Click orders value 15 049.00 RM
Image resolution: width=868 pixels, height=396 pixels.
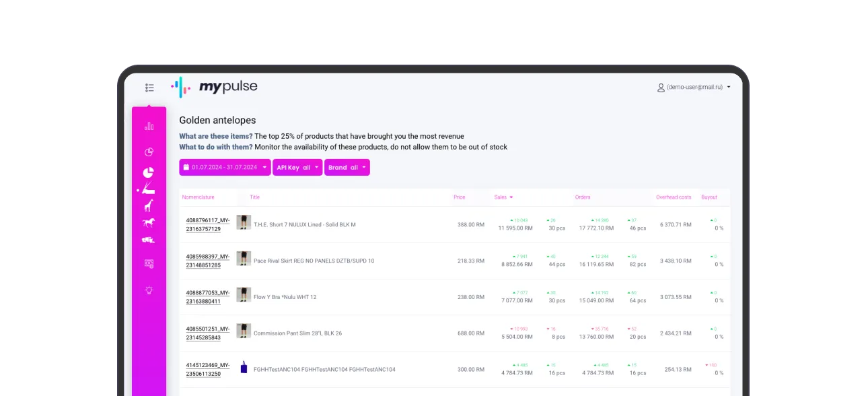596,301
